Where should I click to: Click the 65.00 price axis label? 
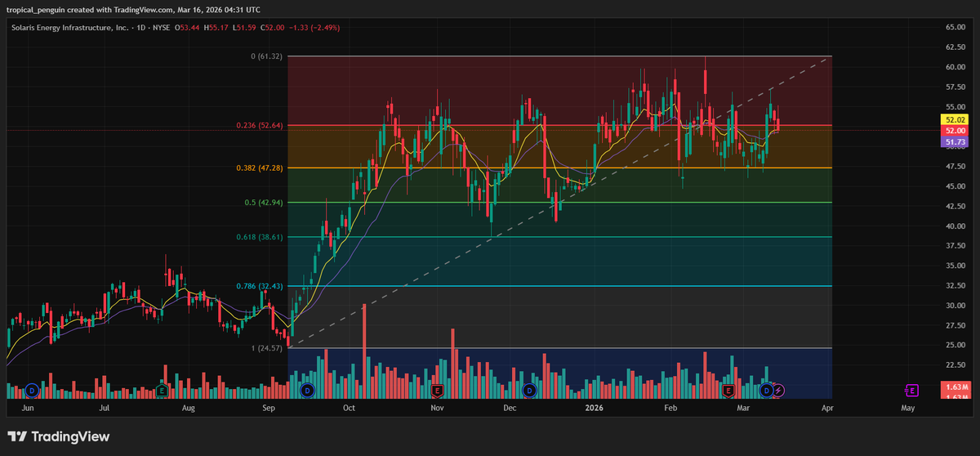point(955,27)
